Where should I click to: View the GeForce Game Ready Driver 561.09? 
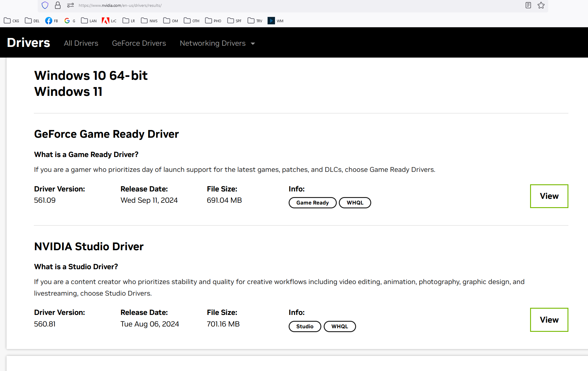[549, 196]
